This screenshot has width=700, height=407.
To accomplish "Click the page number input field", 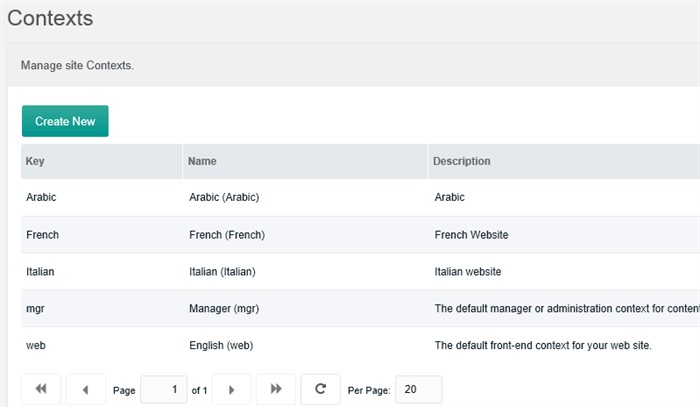I will click(x=164, y=389).
